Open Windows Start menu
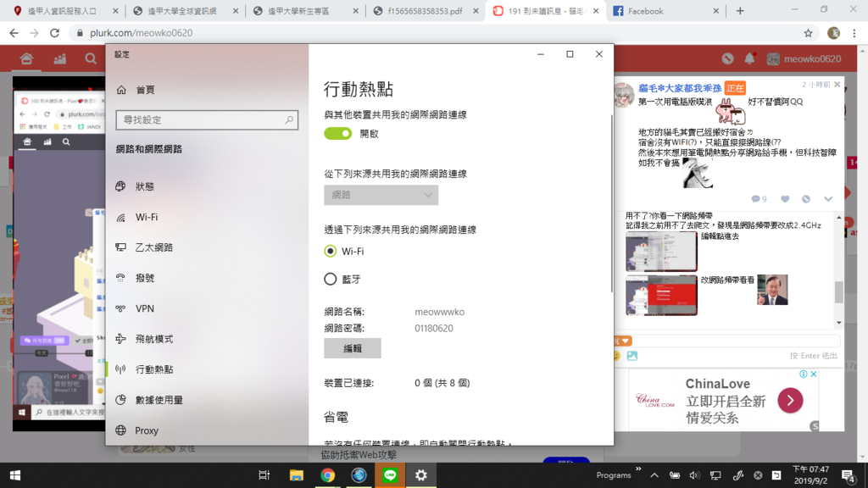868x488 pixels. [15, 475]
